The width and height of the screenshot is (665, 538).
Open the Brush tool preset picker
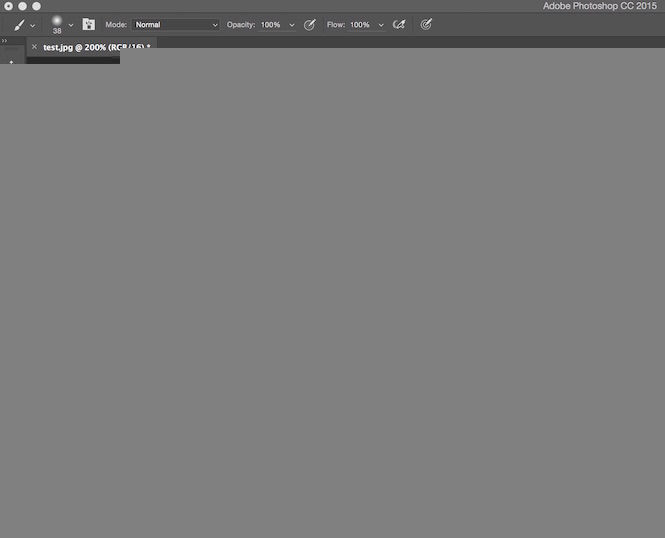point(19,25)
